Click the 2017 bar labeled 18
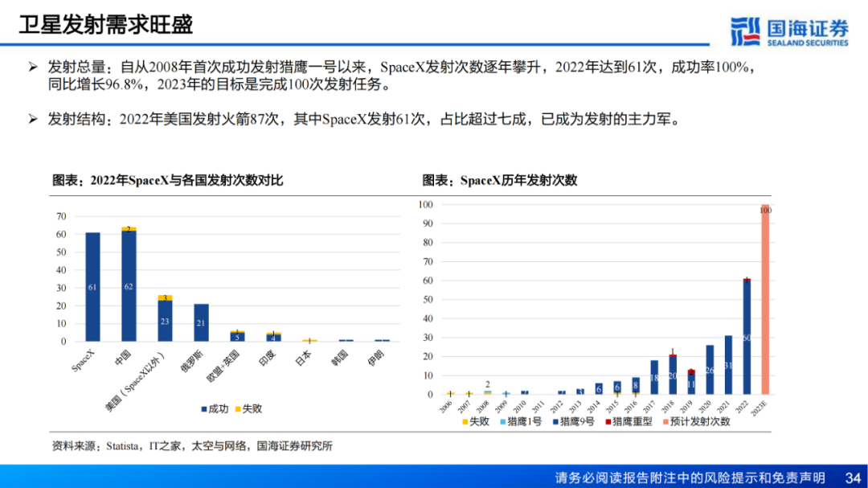Image resolution: width=868 pixels, height=488 pixels. [x=654, y=377]
